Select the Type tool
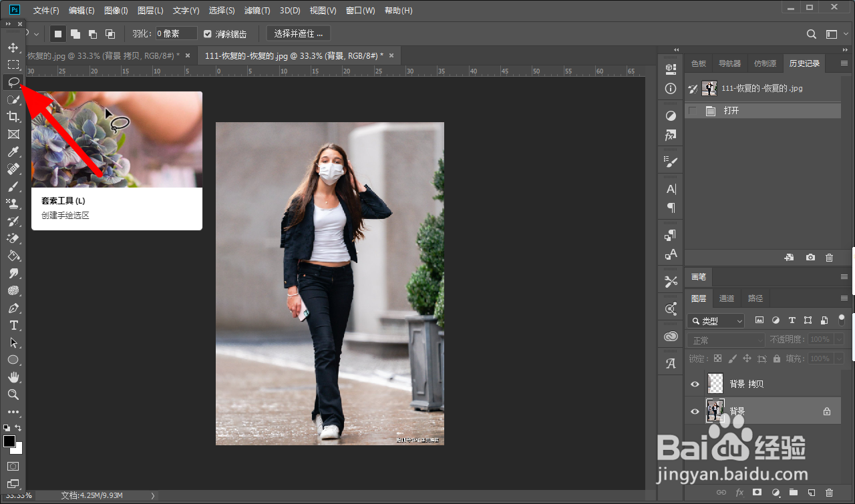 pos(13,325)
